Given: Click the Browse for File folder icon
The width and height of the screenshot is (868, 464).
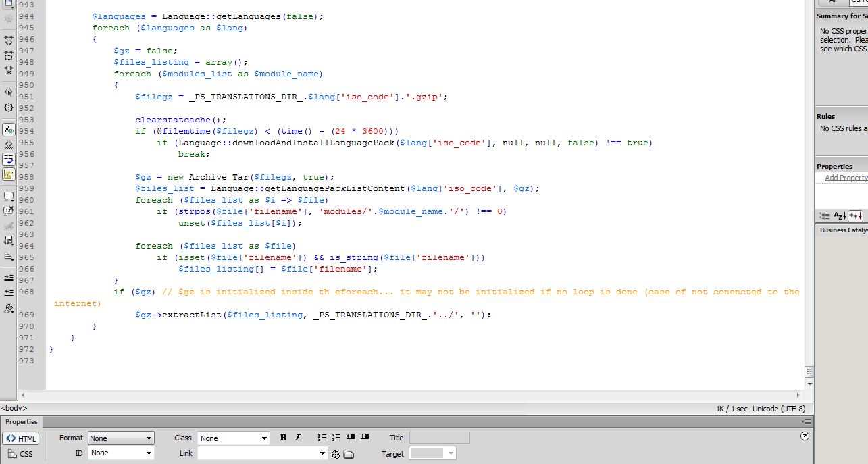Looking at the screenshot, I should pos(349,454).
